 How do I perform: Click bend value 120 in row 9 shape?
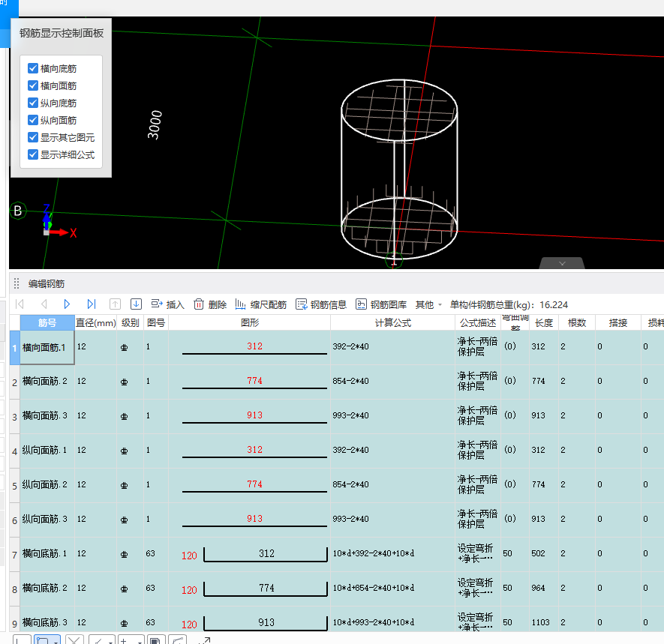tap(189, 625)
